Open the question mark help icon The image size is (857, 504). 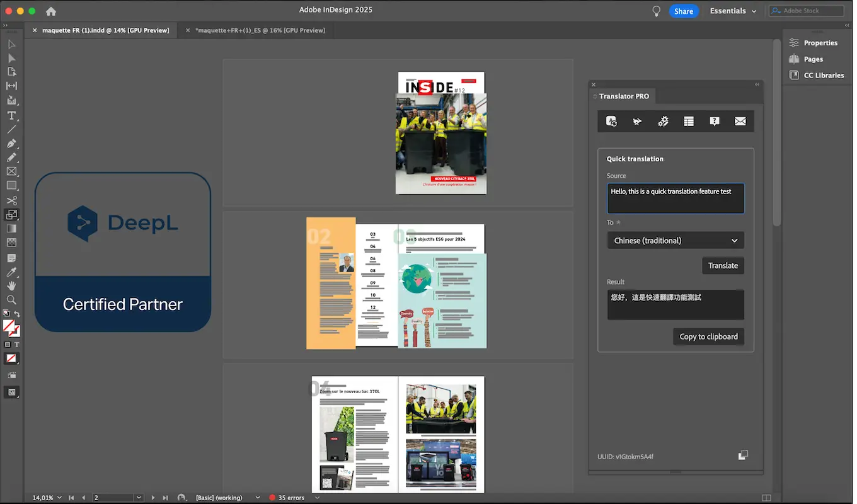(714, 122)
